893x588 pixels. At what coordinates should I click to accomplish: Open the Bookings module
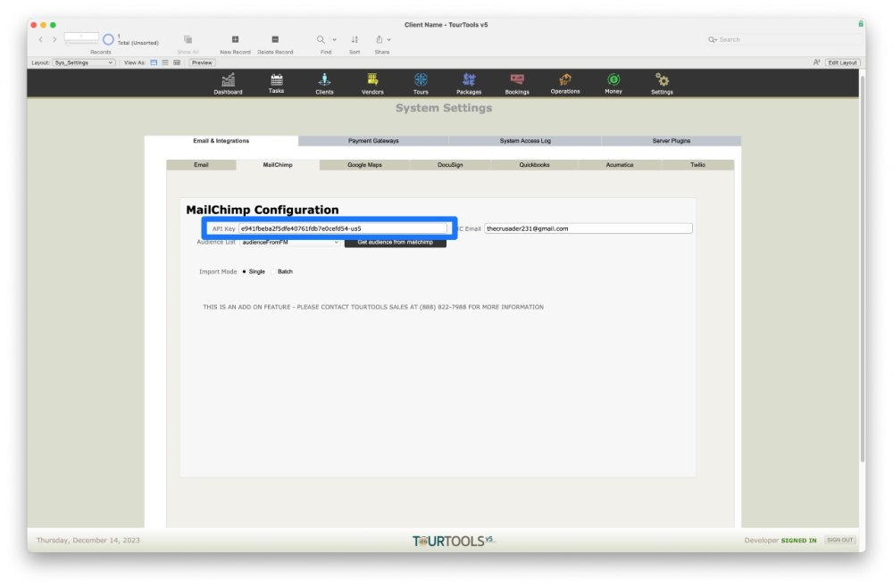tap(516, 83)
